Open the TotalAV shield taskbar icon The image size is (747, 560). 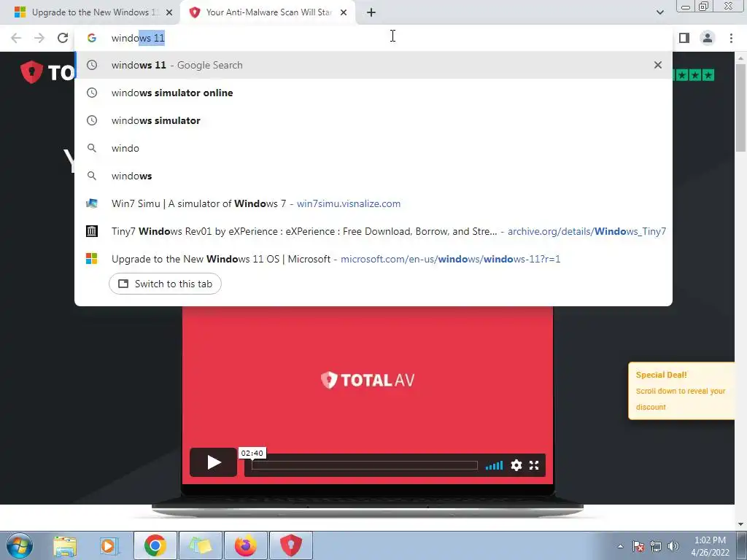[x=290, y=545]
